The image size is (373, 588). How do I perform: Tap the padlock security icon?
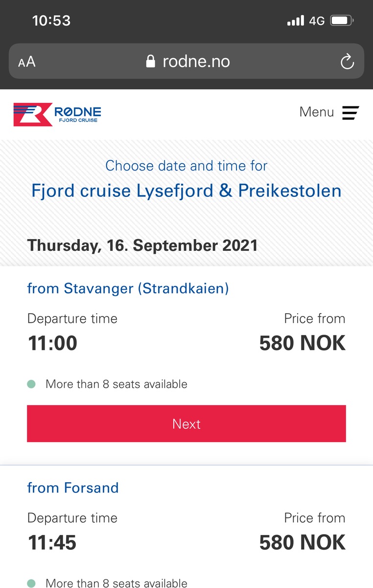(151, 62)
